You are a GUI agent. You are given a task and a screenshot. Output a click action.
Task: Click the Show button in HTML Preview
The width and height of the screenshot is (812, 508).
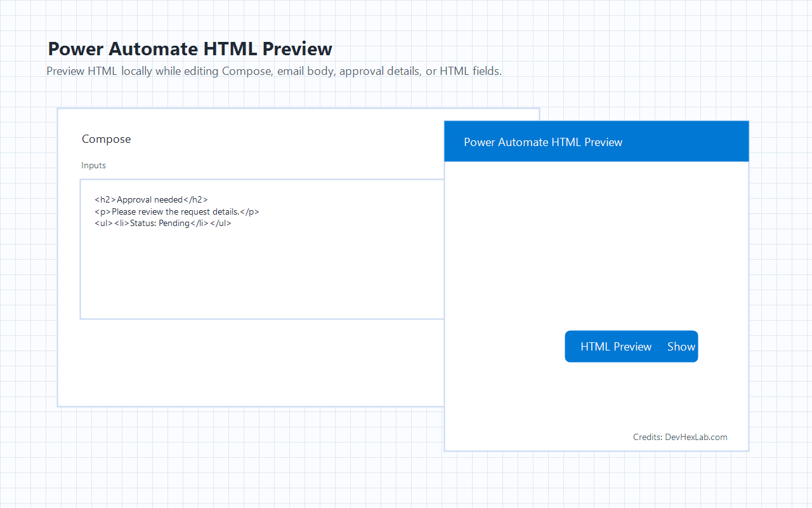pyautogui.click(x=681, y=347)
